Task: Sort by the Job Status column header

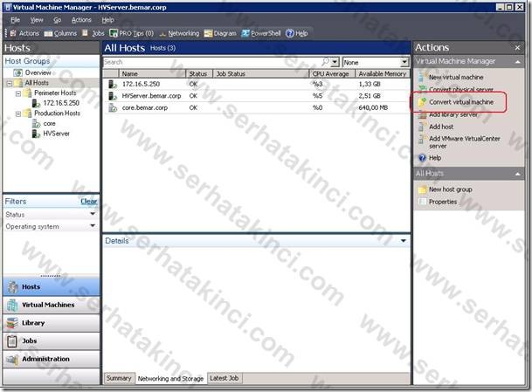Action: tap(260, 73)
